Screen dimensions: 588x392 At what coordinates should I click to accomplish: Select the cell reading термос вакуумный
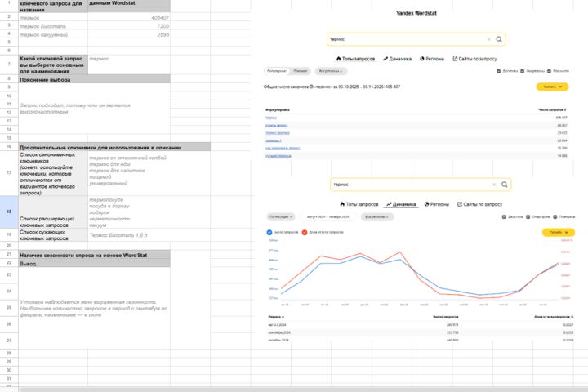pos(53,34)
